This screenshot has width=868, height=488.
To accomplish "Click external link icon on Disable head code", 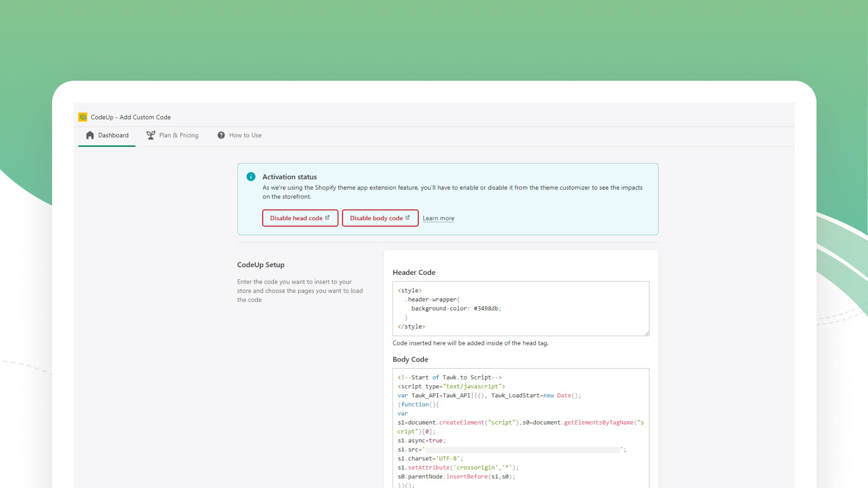I will (327, 218).
